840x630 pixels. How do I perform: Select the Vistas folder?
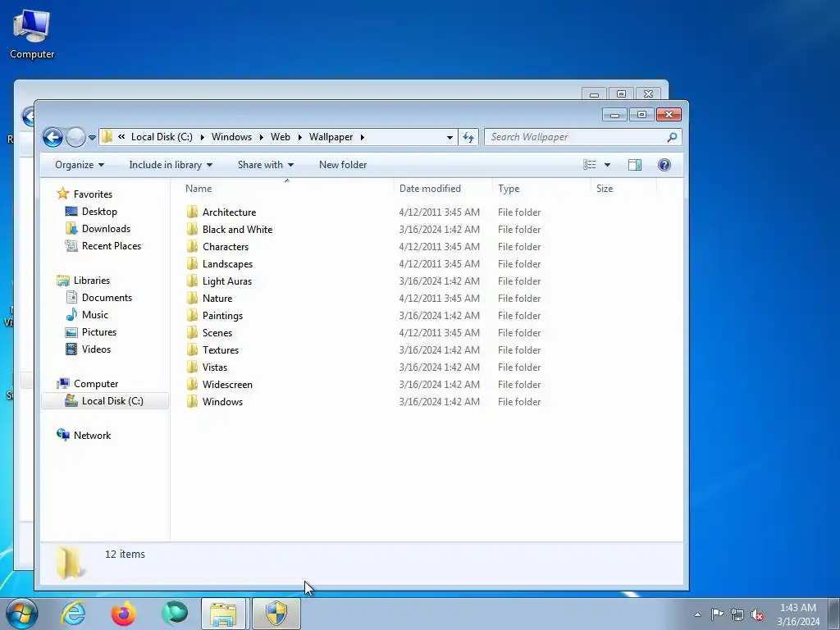pos(215,367)
